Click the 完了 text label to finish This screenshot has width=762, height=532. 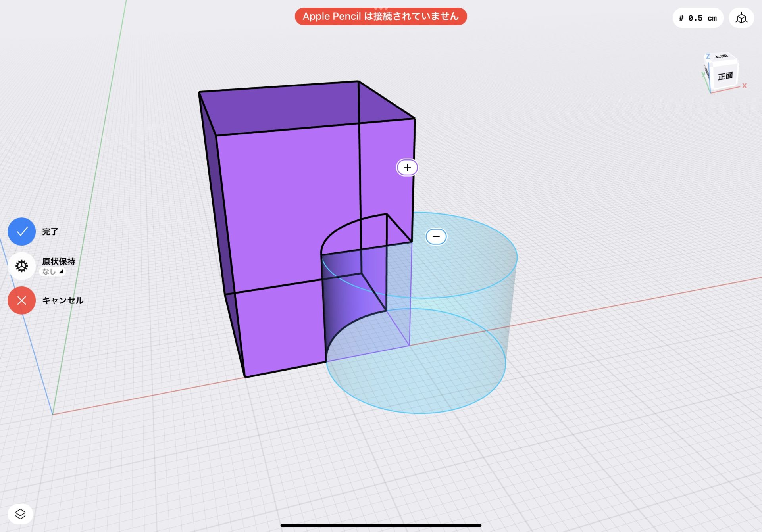click(x=50, y=231)
